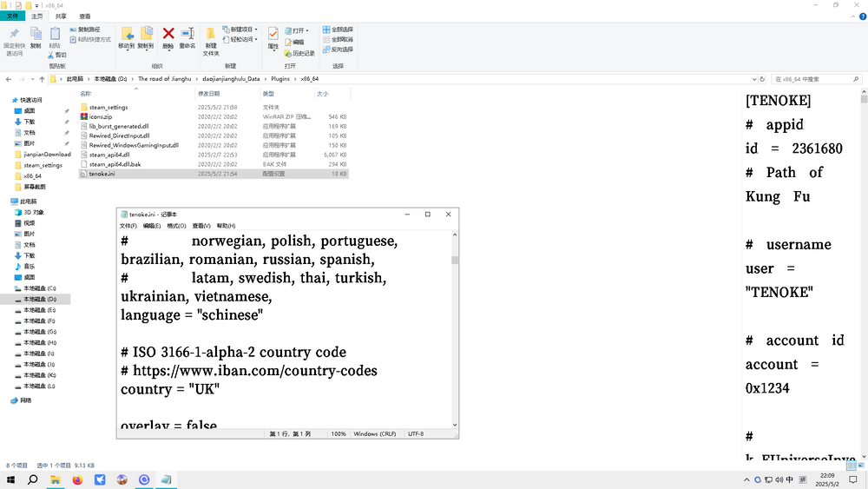
Task: Open Notepad 编辑(E) menu
Action: coord(152,226)
